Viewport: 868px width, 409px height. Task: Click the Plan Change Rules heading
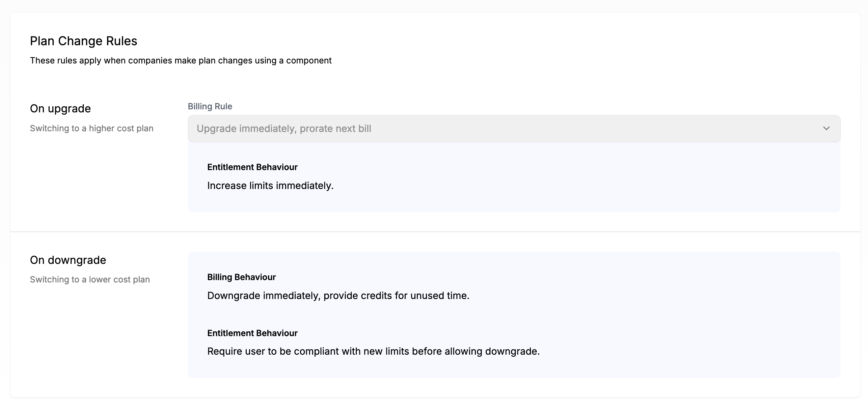tap(83, 41)
